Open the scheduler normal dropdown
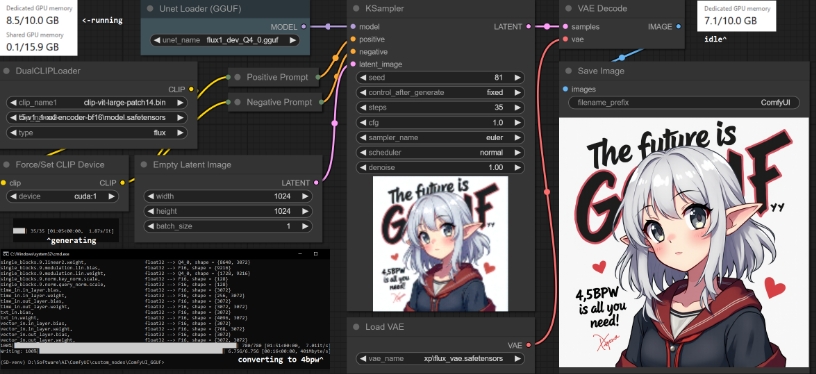This screenshot has width=816, height=374. [440, 153]
